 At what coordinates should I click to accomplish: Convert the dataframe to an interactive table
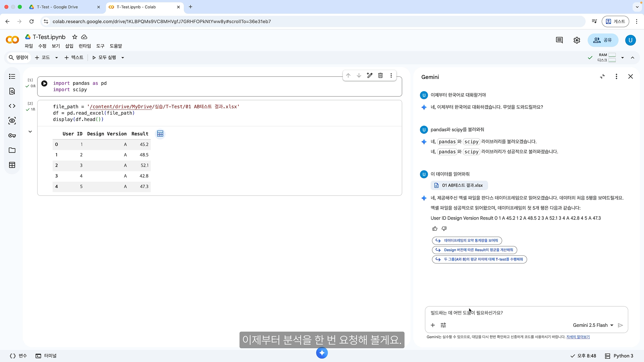[x=160, y=134]
